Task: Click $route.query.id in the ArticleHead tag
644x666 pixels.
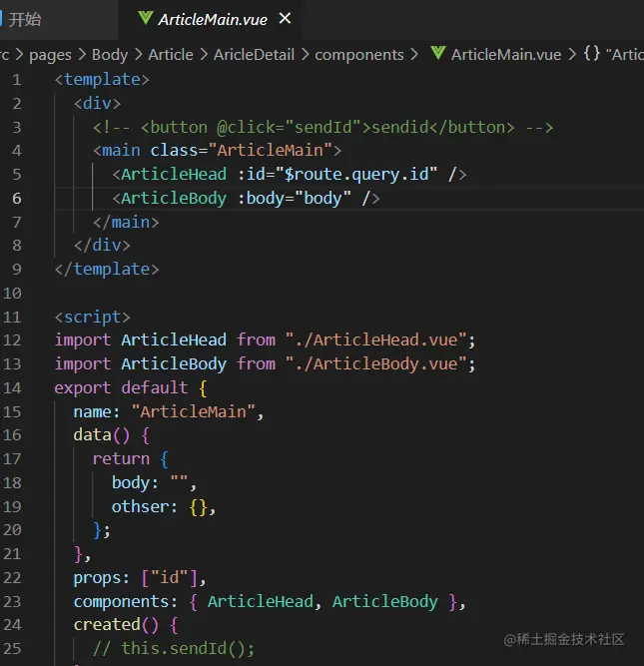Action: click(356, 175)
